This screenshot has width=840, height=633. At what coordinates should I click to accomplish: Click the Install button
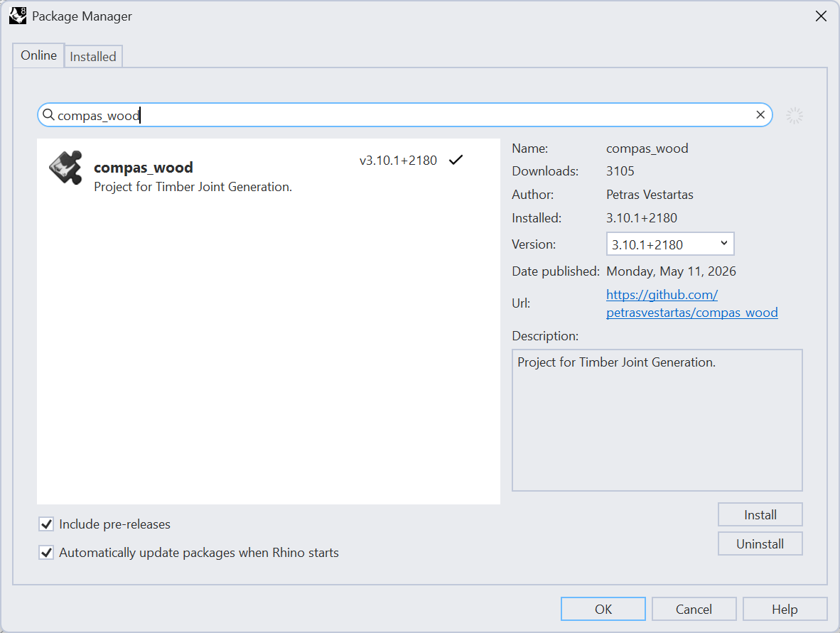[x=760, y=514]
